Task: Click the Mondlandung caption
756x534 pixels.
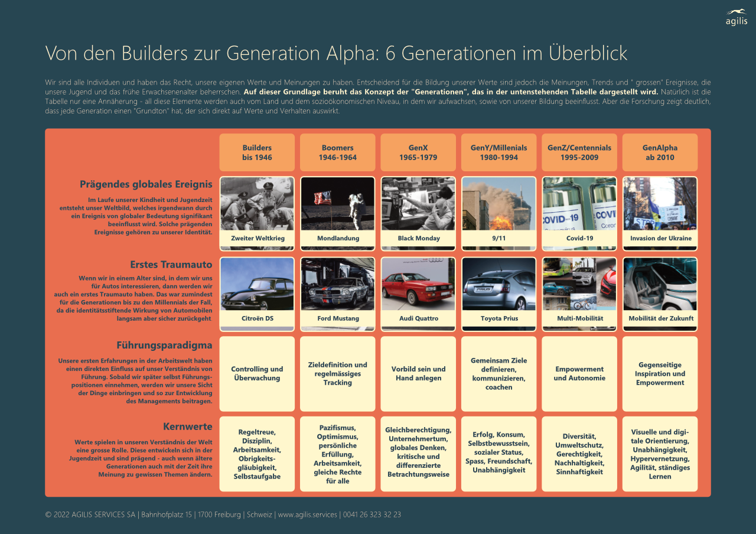Action: tap(338, 238)
